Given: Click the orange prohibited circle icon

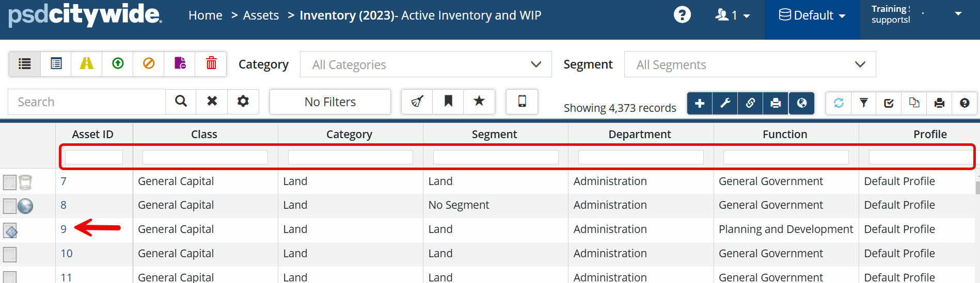Looking at the screenshot, I should coord(149,63).
